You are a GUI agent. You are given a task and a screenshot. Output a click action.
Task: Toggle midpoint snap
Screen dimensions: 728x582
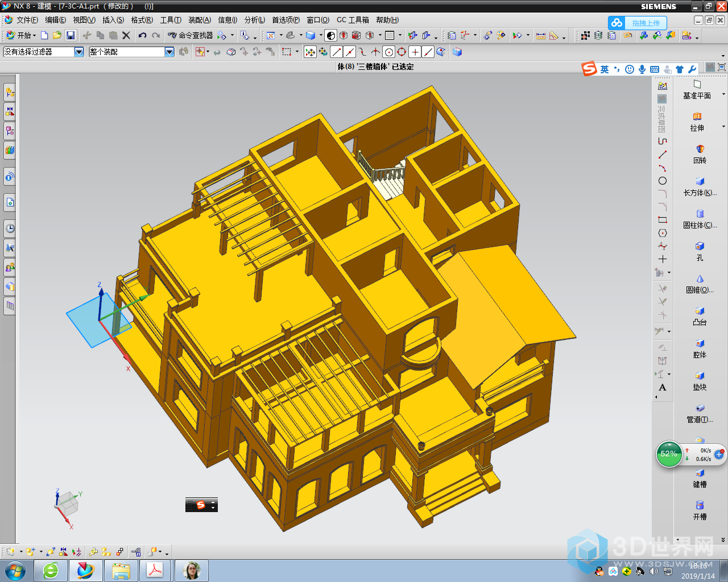349,52
